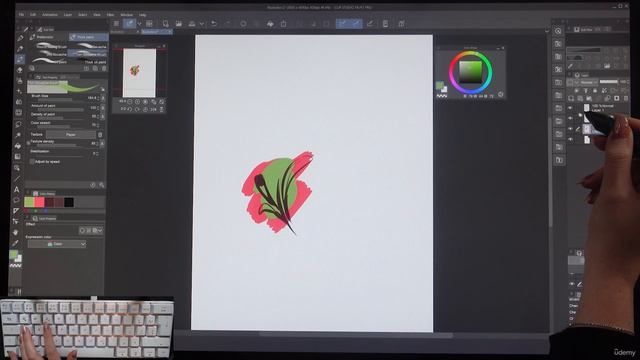The image size is (640, 360).
Task: Open the Expression color dropdown showing Color
Action: [x=57, y=244]
